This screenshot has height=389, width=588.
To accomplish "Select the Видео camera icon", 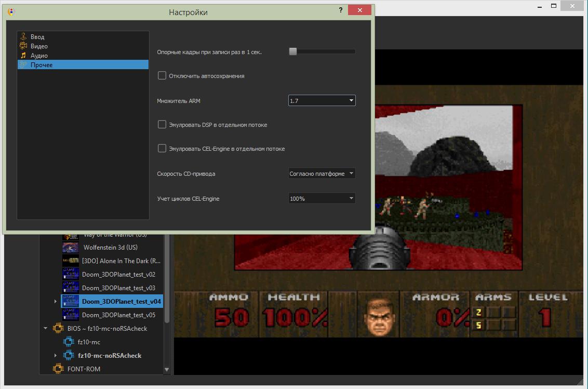I will (23, 46).
